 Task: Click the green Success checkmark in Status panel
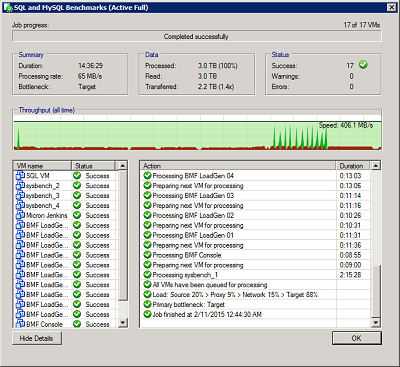[363, 65]
